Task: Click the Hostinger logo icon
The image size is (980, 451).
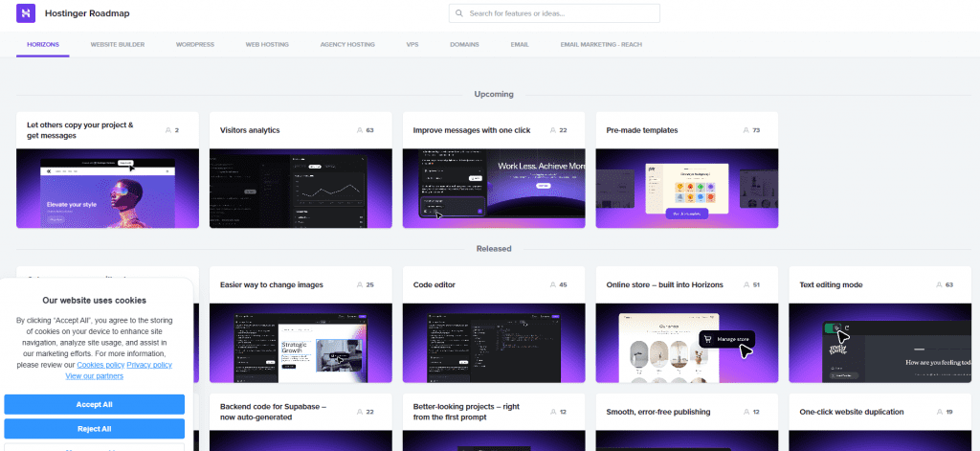Action: pos(26,13)
